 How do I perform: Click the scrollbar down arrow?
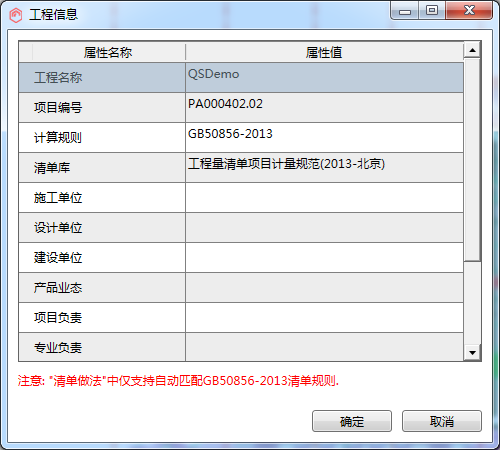click(472, 353)
